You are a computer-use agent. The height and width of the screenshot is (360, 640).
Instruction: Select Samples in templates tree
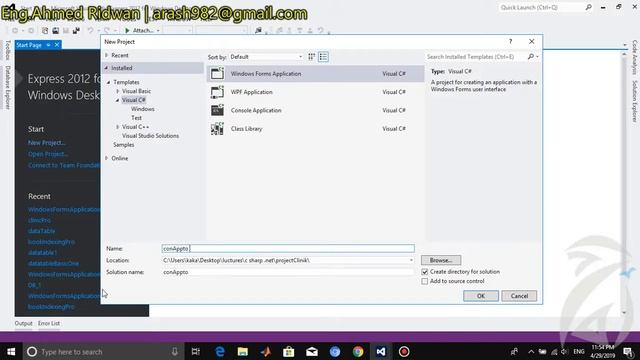coord(123,145)
